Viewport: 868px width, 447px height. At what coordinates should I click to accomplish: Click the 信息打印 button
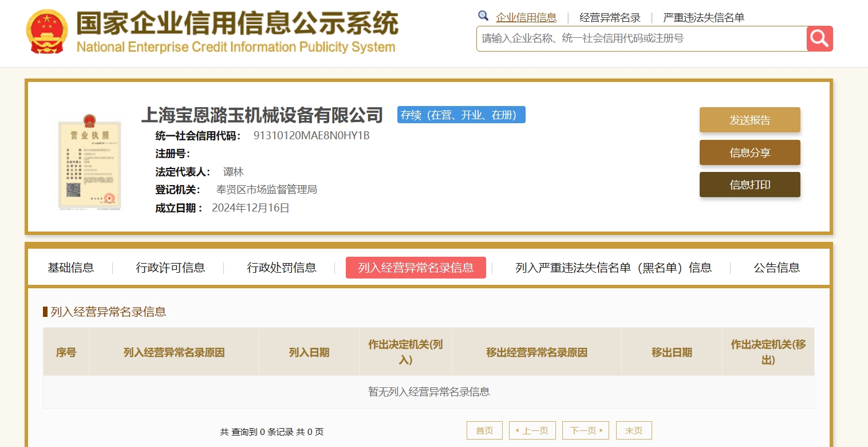pyautogui.click(x=750, y=185)
